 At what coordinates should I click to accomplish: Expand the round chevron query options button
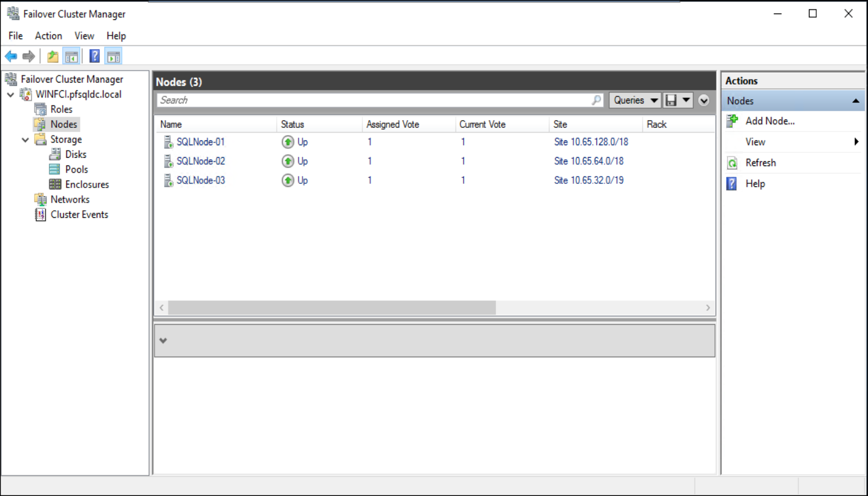tap(704, 100)
